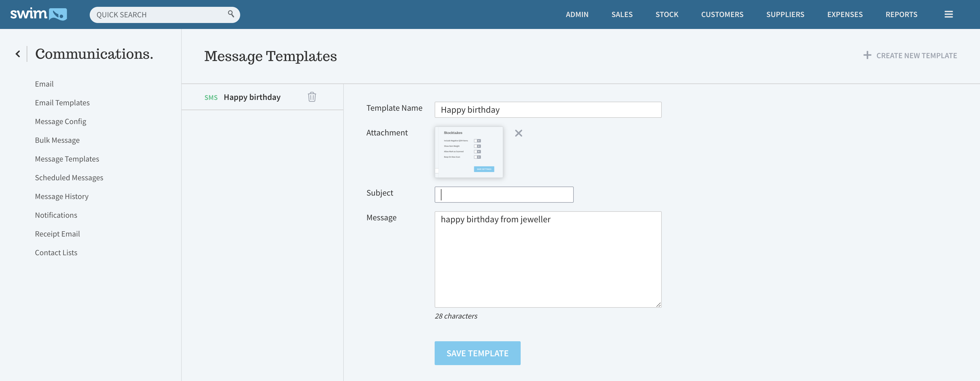The height and width of the screenshot is (381, 980).
Task: Click the plus icon for new template
Action: pos(867,56)
